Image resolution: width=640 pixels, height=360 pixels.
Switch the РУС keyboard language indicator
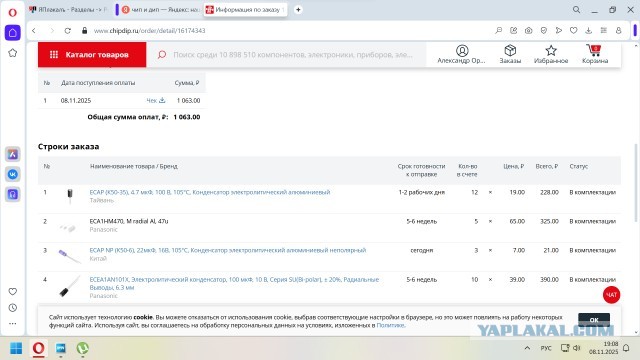click(546, 348)
